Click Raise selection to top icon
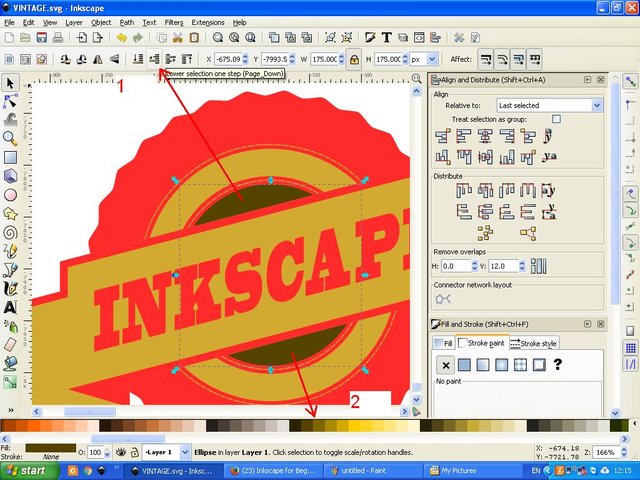640x480 pixels. pos(187,59)
